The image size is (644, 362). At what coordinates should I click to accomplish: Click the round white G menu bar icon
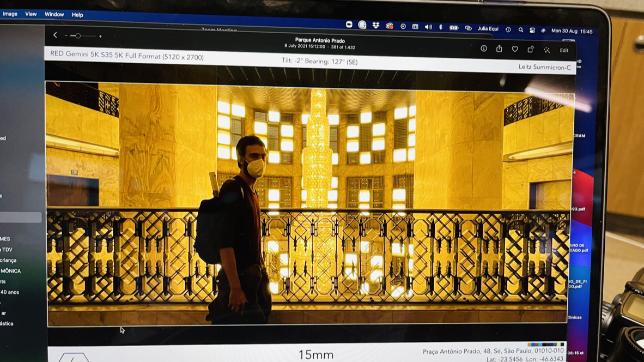pyautogui.click(x=362, y=25)
